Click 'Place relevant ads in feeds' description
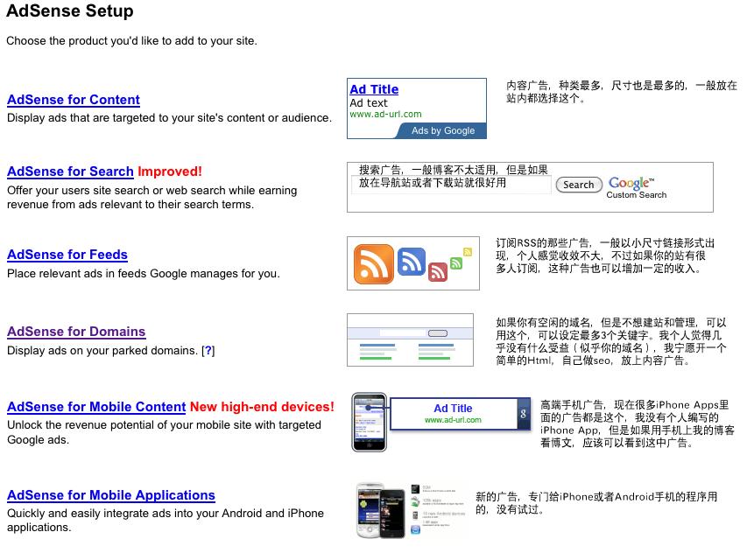The image size is (747, 560). coord(144,274)
